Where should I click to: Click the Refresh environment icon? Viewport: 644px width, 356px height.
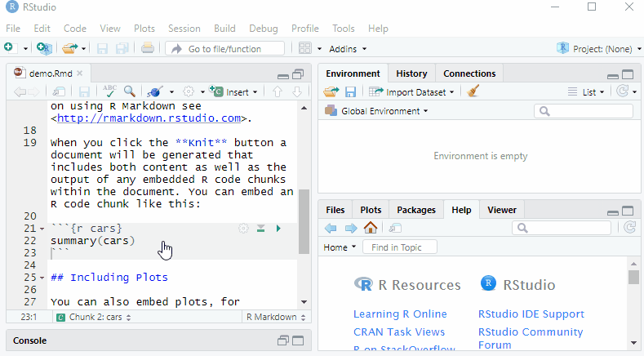(x=622, y=91)
